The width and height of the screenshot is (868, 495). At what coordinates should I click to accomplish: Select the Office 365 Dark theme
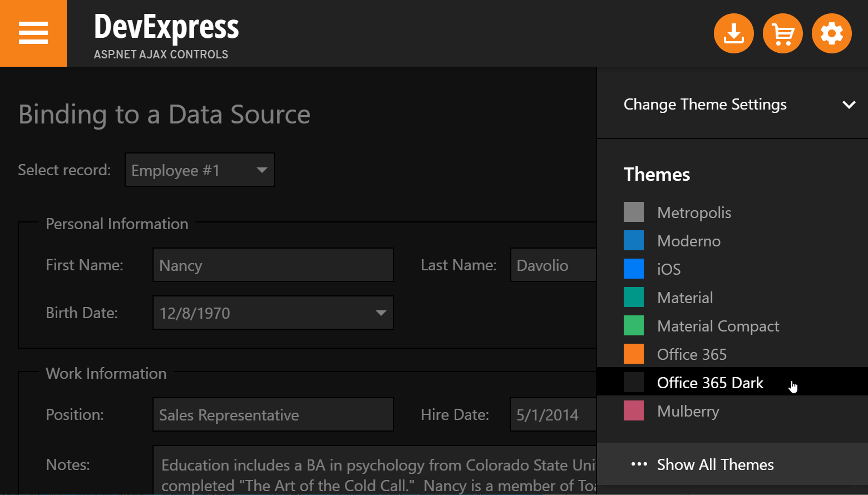[x=732, y=383]
